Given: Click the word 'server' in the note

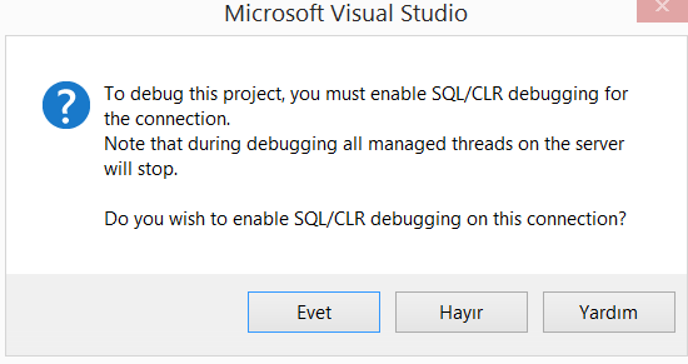Looking at the screenshot, I should 598,144.
